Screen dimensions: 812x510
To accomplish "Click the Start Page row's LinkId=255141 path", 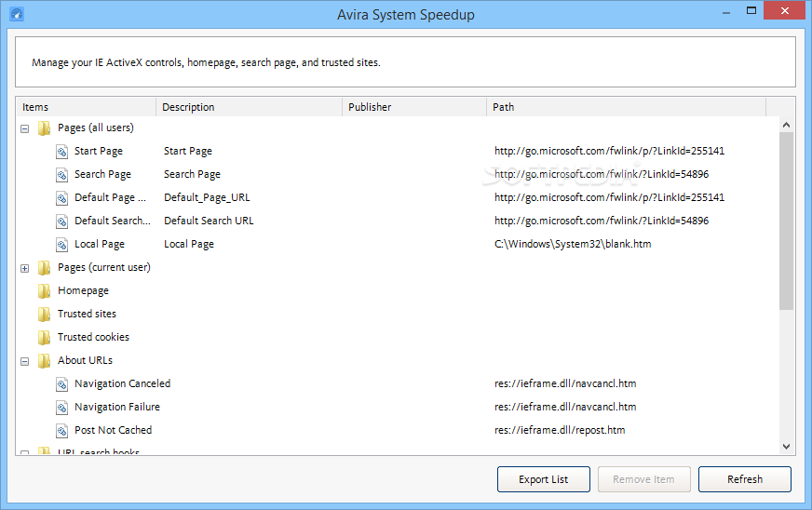I will pyautogui.click(x=610, y=151).
